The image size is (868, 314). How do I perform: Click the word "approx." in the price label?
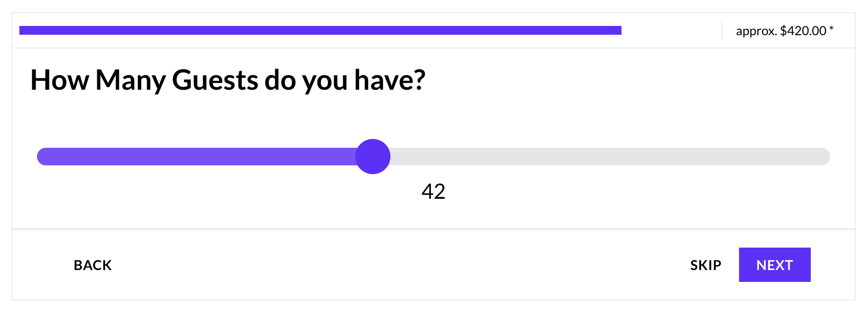(756, 31)
